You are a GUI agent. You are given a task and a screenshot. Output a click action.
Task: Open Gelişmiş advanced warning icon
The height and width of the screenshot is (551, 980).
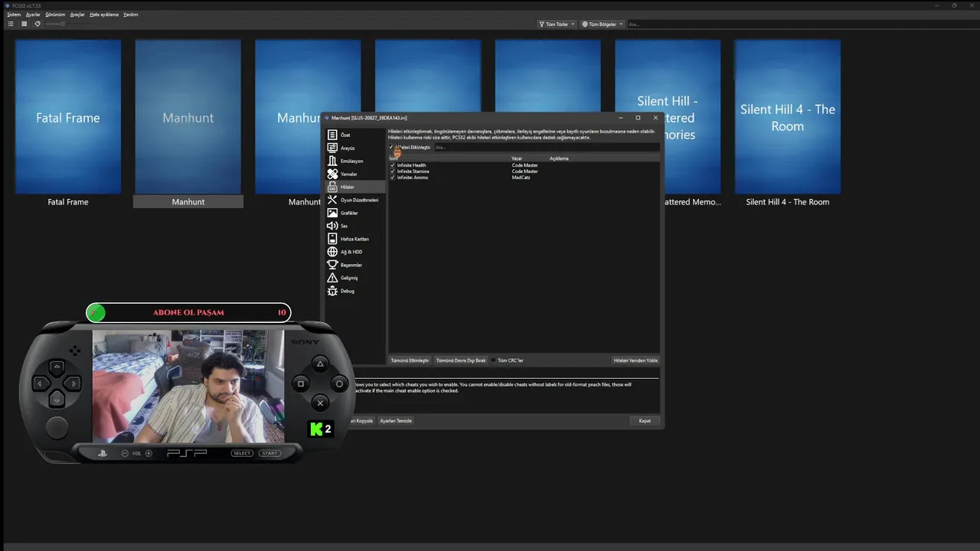click(x=332, y=278)
